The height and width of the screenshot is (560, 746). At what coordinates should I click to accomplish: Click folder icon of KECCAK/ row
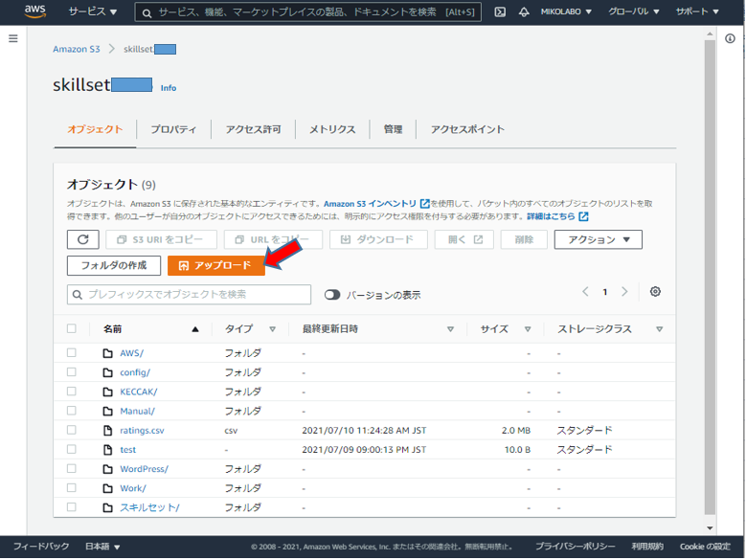(108, 392)
